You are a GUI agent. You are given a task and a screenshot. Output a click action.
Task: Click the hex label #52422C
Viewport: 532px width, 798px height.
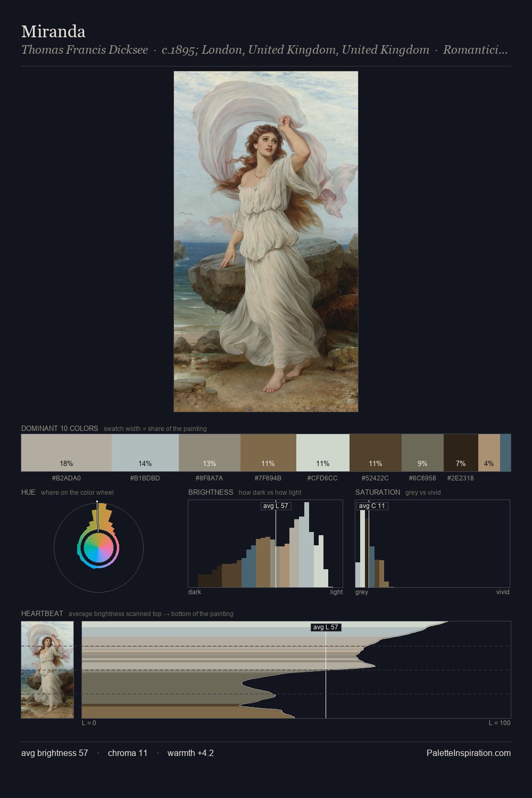coord(376,478)
